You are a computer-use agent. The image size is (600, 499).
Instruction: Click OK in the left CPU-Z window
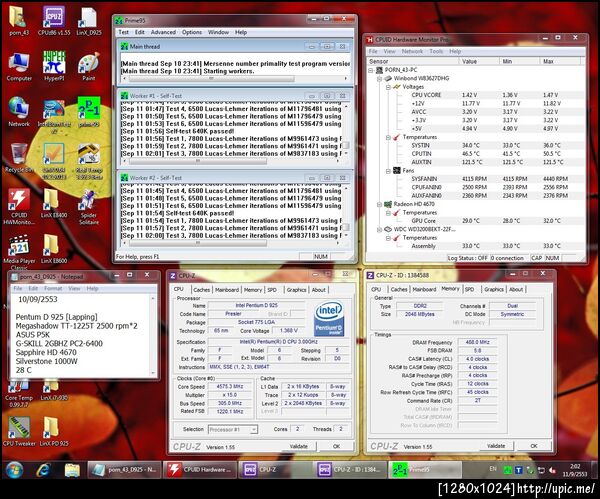336,446
